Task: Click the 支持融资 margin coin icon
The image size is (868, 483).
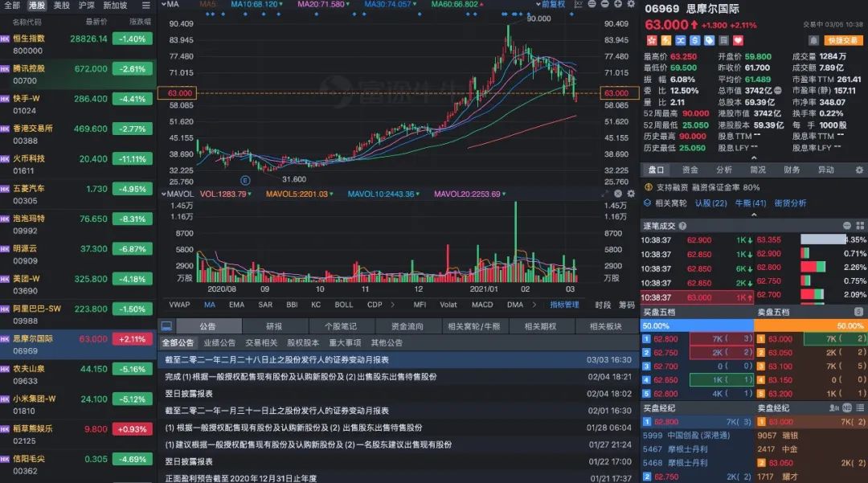Action: click(x=649, y=187)
